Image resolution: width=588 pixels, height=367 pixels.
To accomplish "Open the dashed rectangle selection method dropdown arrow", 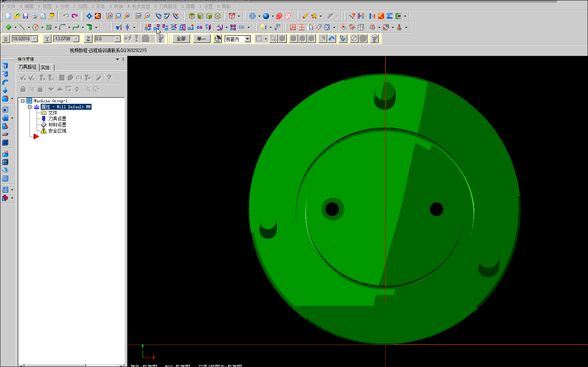I will [266, 39].
